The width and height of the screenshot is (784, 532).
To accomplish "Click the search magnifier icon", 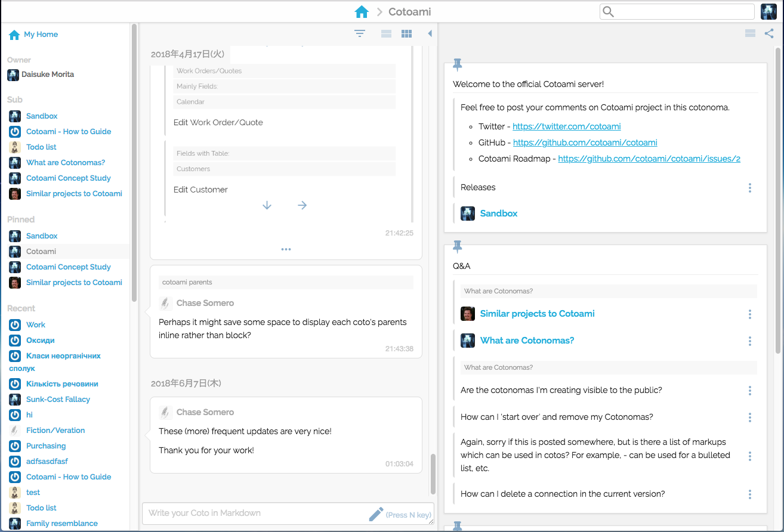I will coord(608,11).
